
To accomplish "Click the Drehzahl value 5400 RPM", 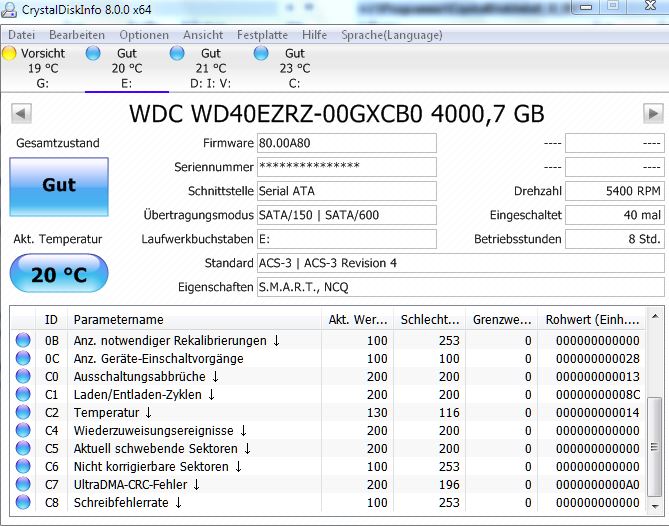I will [x=614, y=191].
